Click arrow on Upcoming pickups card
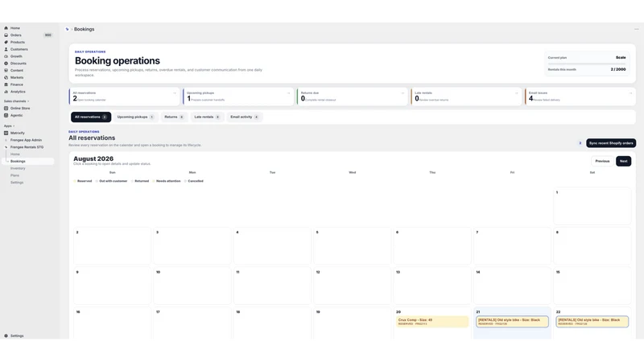Screen dimensions: 644x362 coord(288,93)
